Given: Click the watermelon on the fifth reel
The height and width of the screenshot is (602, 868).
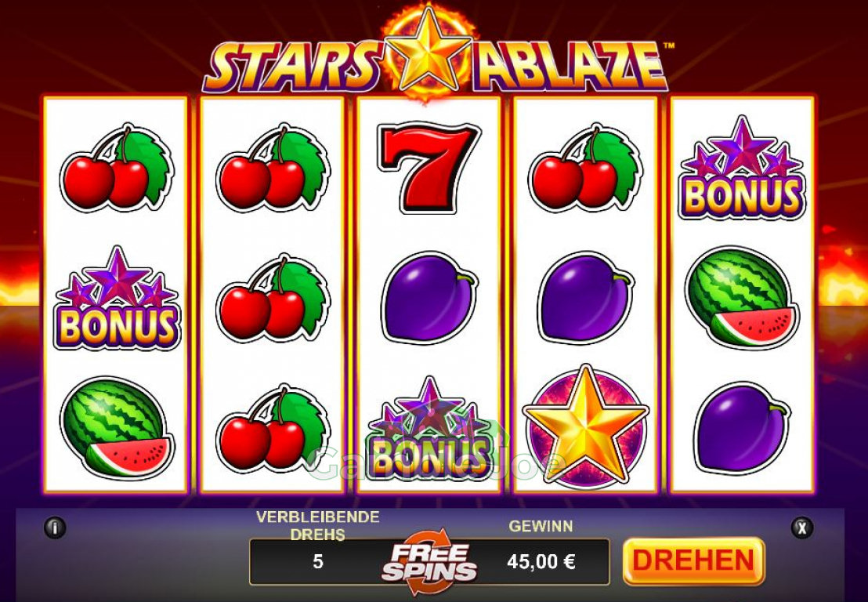Looking at the screenshot, I should pos(742,299).
